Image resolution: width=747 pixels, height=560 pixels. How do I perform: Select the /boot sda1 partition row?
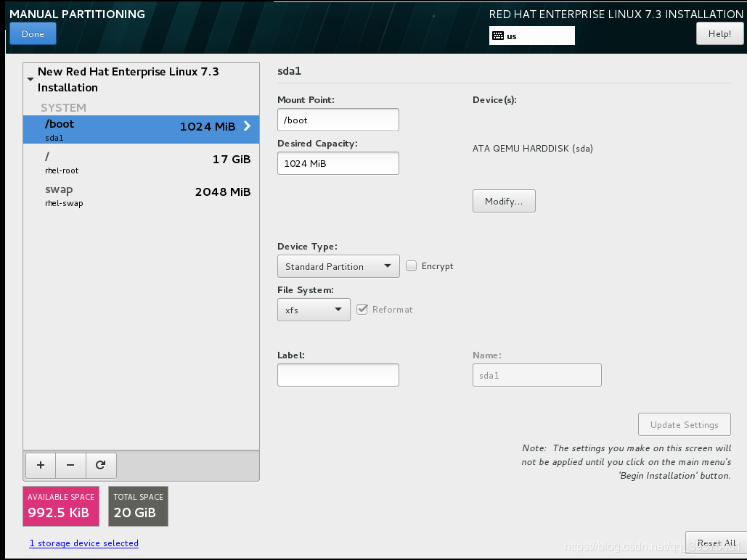pyautogui.click(x=141, y=130)
